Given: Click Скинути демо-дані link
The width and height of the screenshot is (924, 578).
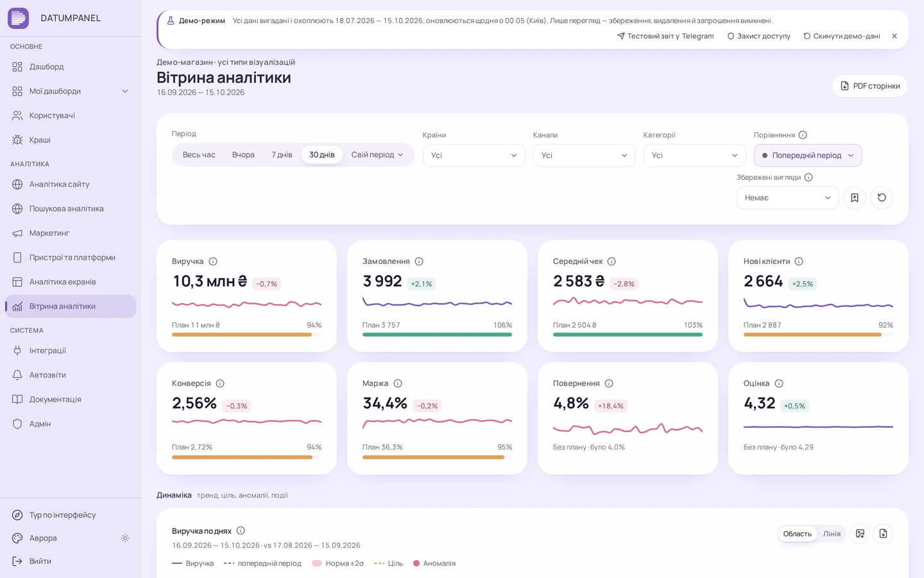Looking at the screenshot, I should [x=841, y=36].
